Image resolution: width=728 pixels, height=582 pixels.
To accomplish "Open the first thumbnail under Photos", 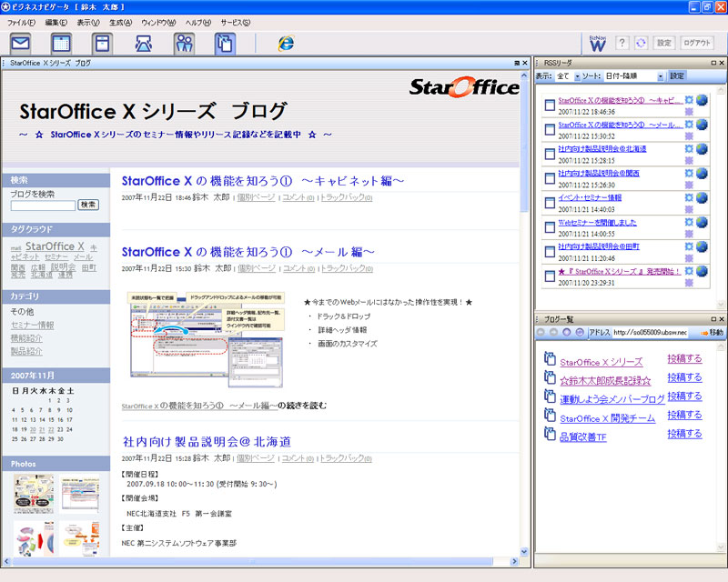I will (x=34, y=494).
